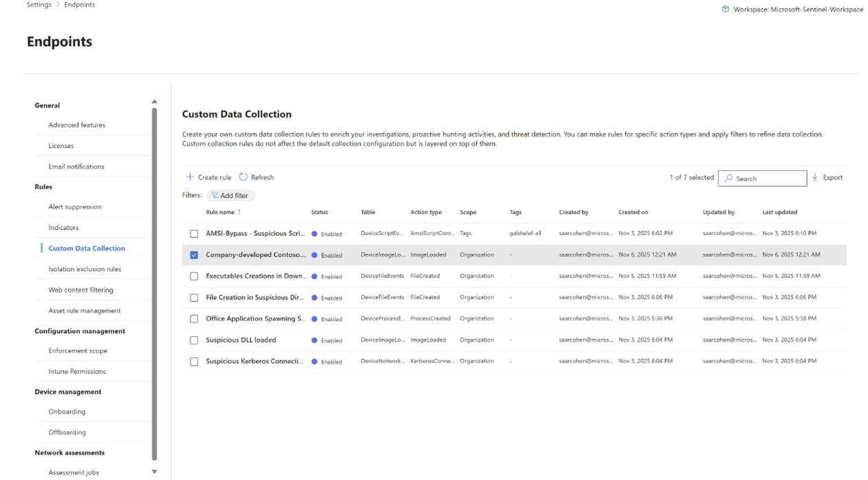The image size is (868, 480).
Task: Navigate to Settings in the breadcrumb
Action: pyautogui.click(x=39, y=5)
